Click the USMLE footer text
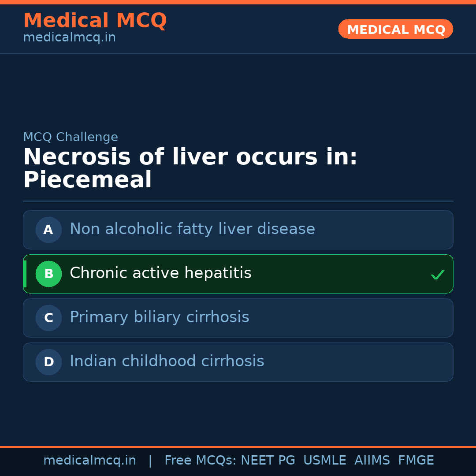This screenshot has height=476, width=476. point(324,461)
